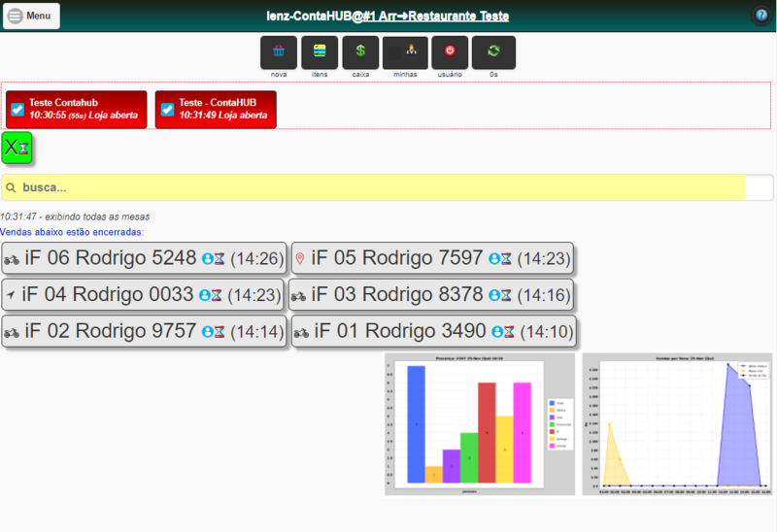Click motorcycle icon on iF 06 row
Screen dimensions: 777x532
coord(12,259)
